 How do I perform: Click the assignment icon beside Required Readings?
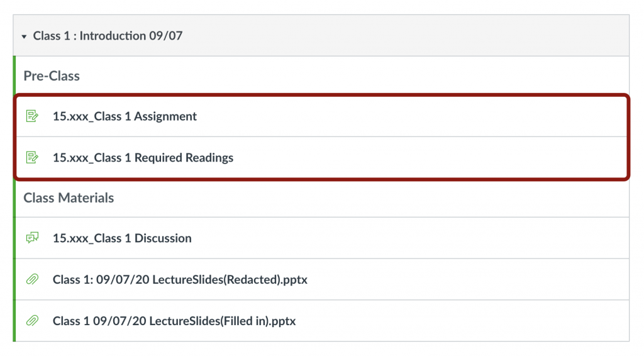(32, 157)
